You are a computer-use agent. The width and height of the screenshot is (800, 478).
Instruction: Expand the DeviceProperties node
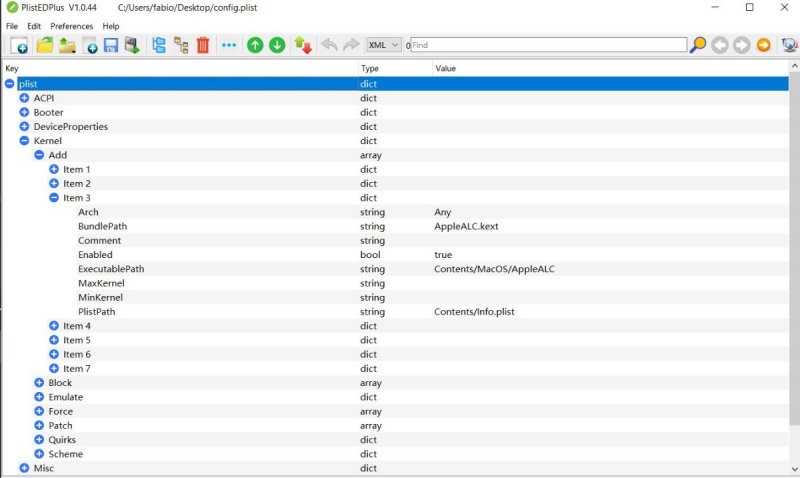25,127
